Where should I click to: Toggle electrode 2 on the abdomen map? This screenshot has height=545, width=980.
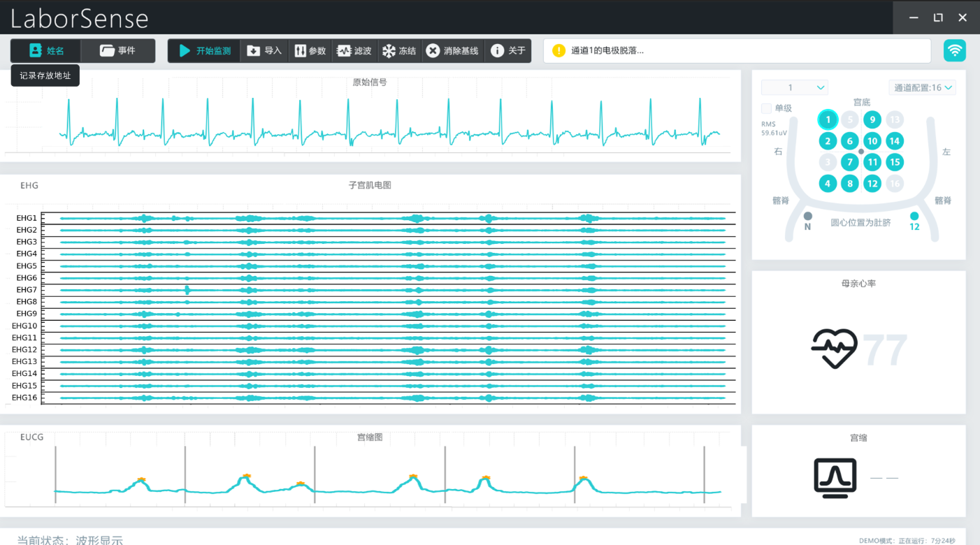pyautogui.click(x=828, y=141)
